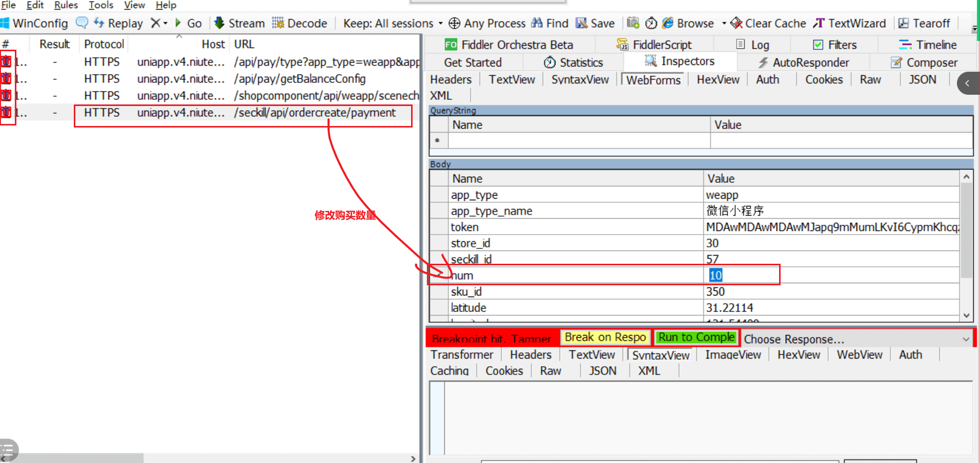Viewport: 980px width, 463px height.
Task: Open the Keep: All sessions dropdown
Action: tap(393, 24)
